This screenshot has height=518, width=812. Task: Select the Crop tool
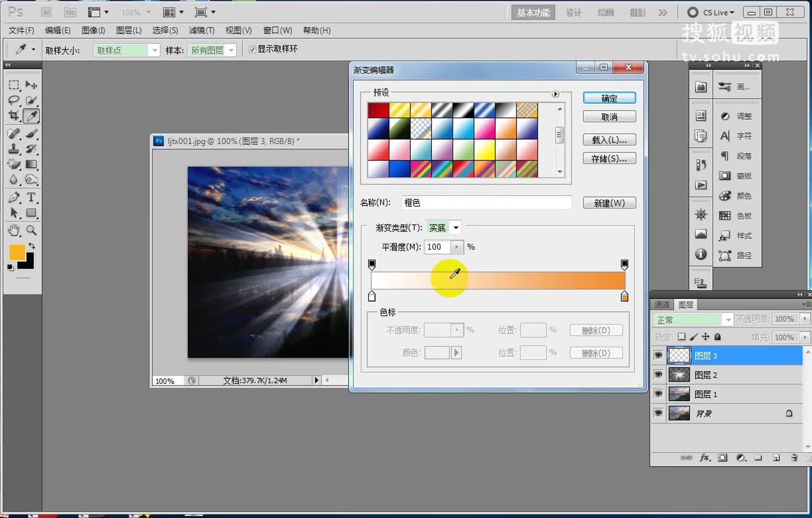click(x=13, y=116)
